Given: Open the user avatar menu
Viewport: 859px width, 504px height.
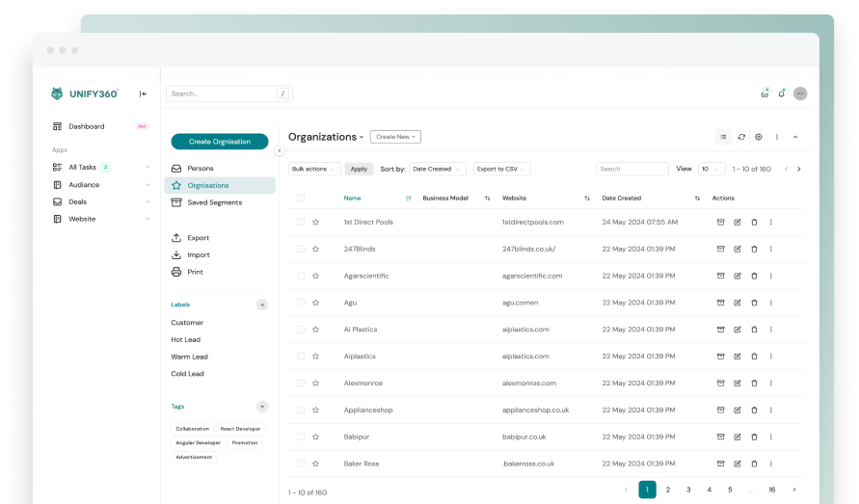Looking at the screenshot, I should [x=800, y=93].
